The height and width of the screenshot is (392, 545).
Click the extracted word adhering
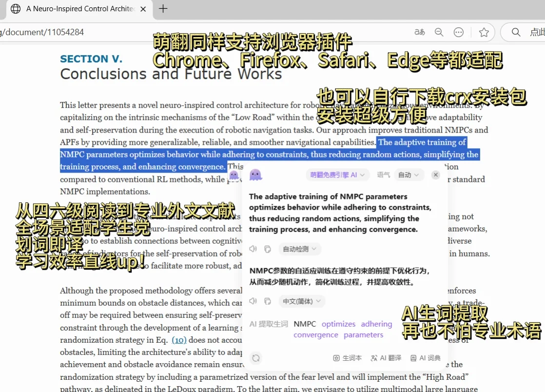click(x=376, y=324)
